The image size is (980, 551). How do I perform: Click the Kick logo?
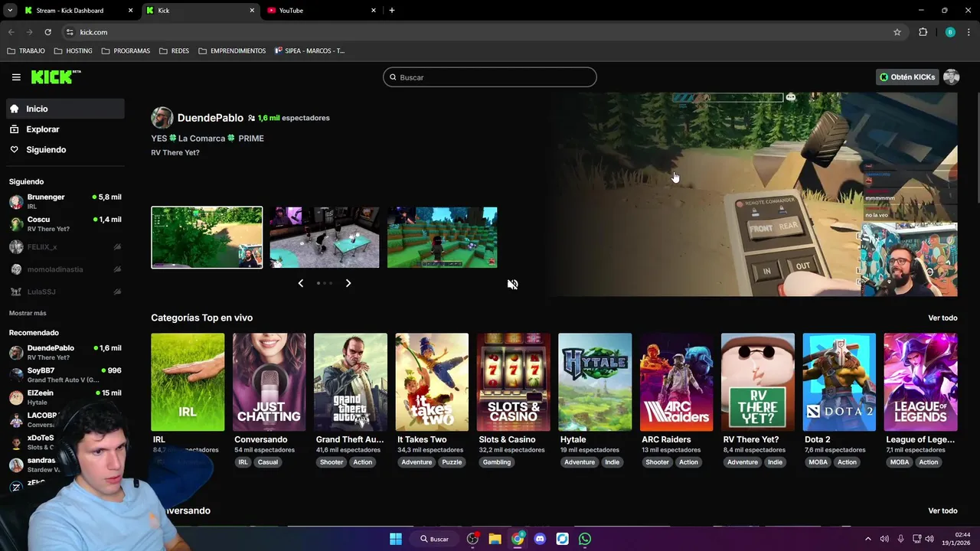coord(56,77)
